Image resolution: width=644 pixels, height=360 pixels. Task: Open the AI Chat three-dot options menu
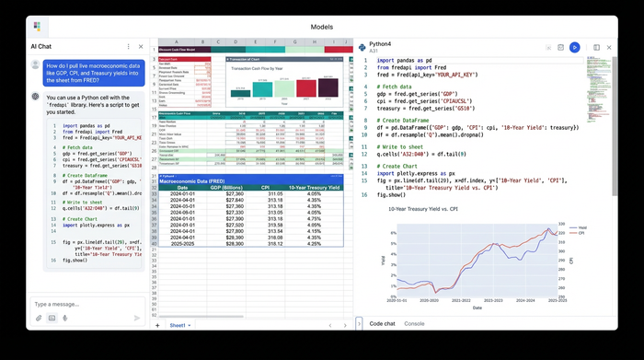(x=128, y=46)
